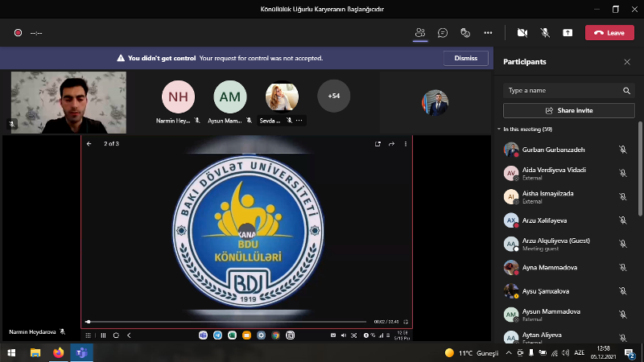Open the weather widget showing 11°C Günəşli
This screenshot has height=362, width=644.
(x=472, y=353)
